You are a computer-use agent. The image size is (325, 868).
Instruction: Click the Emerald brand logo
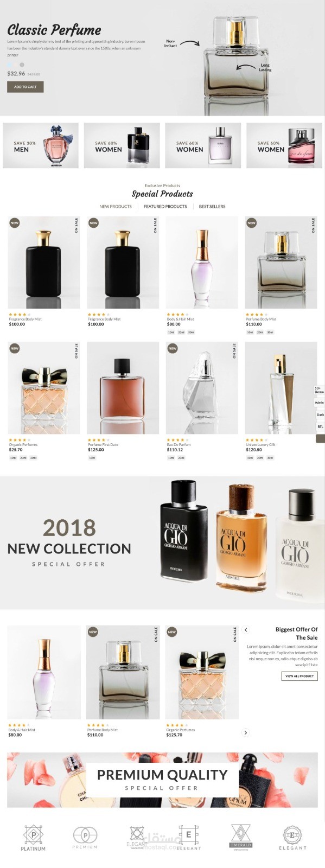pyautogui.click(x=241, y=837)
